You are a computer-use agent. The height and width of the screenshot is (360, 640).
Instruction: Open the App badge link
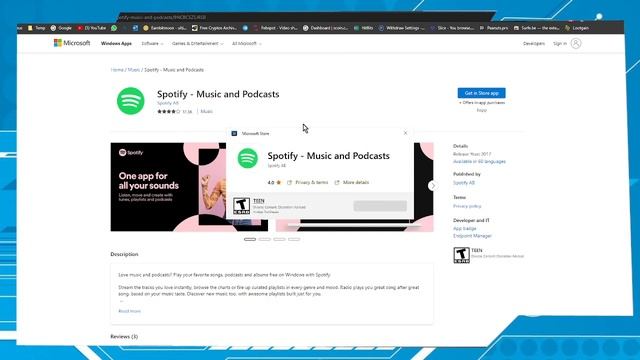[x=464, y=229]
